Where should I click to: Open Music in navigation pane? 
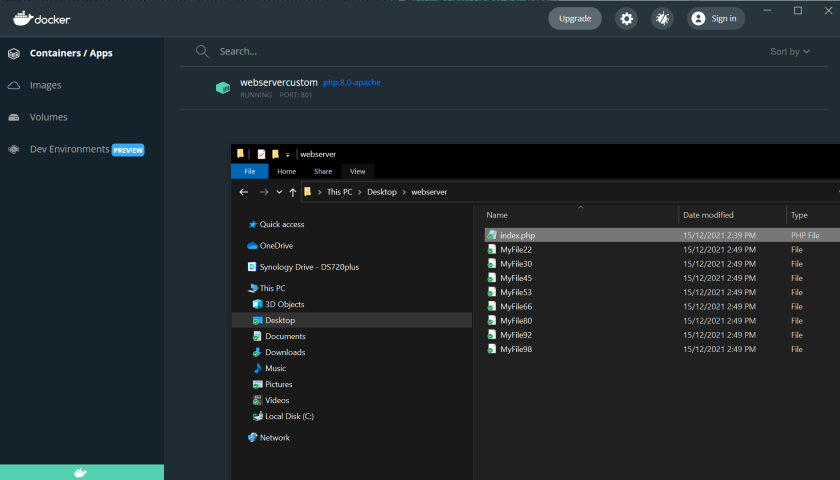(275, 369)
